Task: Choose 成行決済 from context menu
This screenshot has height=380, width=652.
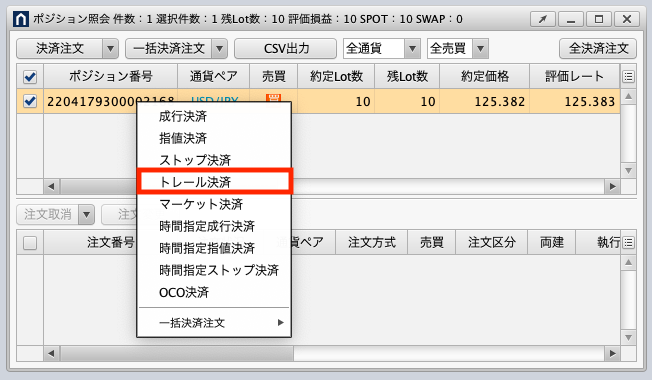Action: [x=214, y=116]
